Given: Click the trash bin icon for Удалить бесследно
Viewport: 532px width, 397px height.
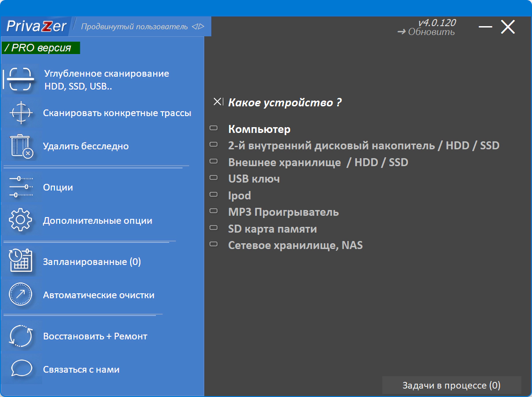Looking at the screenshot, I should click(x=21, y=146).
